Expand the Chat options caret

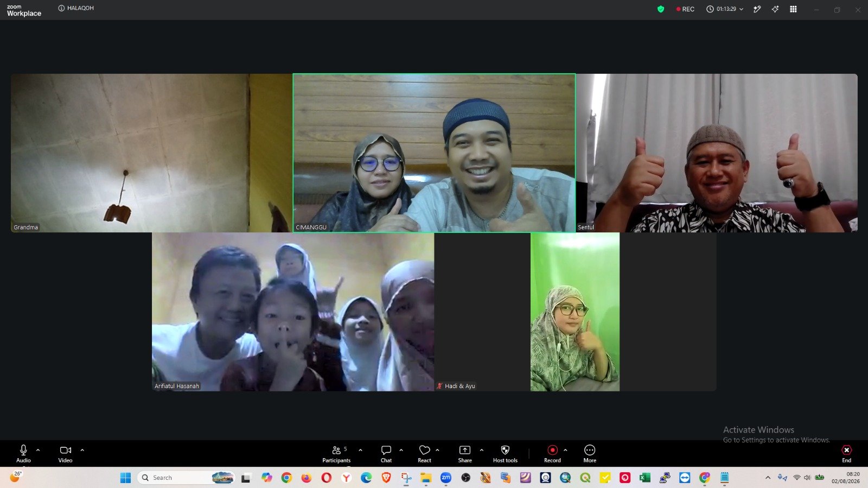401,450
